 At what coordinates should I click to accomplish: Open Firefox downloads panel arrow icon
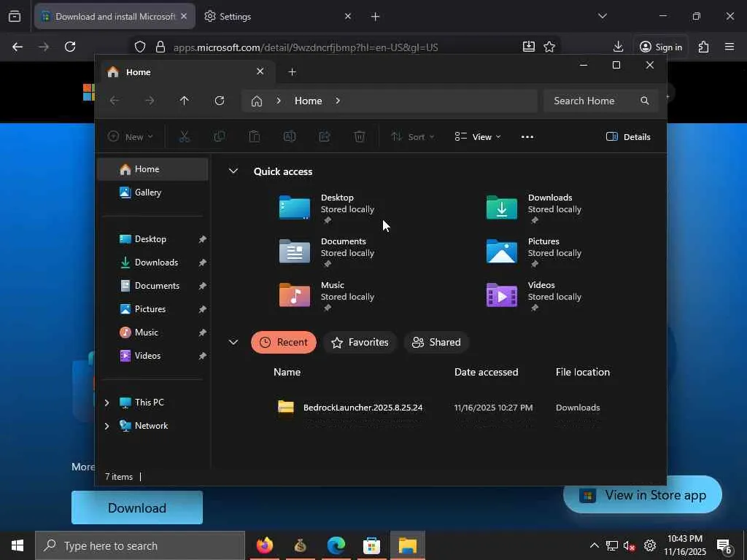tap(618, 47)
